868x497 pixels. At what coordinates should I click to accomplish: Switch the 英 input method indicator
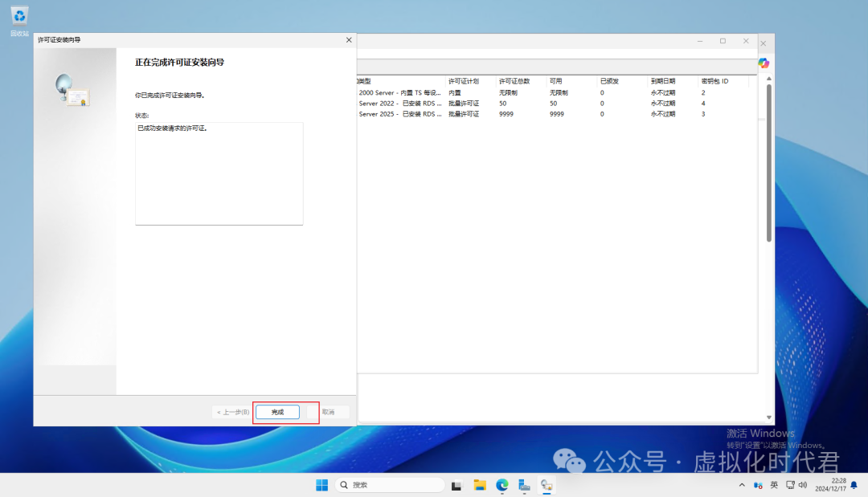point(774,485)
